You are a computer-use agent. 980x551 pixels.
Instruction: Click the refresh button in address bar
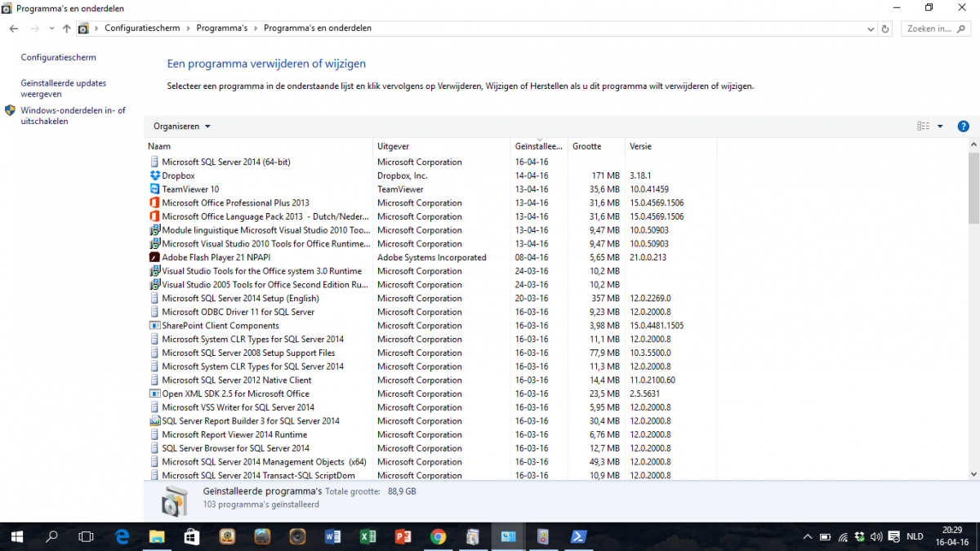pos(885,29)
